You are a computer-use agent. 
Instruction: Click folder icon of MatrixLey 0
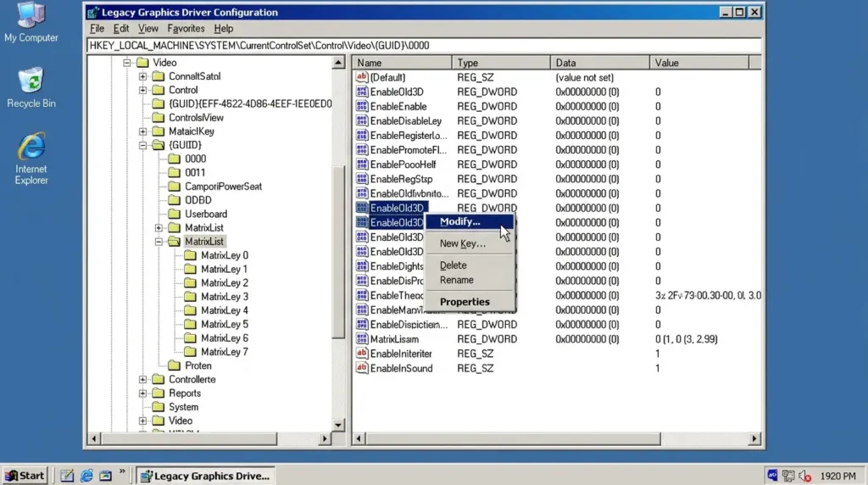click(191, 255)
